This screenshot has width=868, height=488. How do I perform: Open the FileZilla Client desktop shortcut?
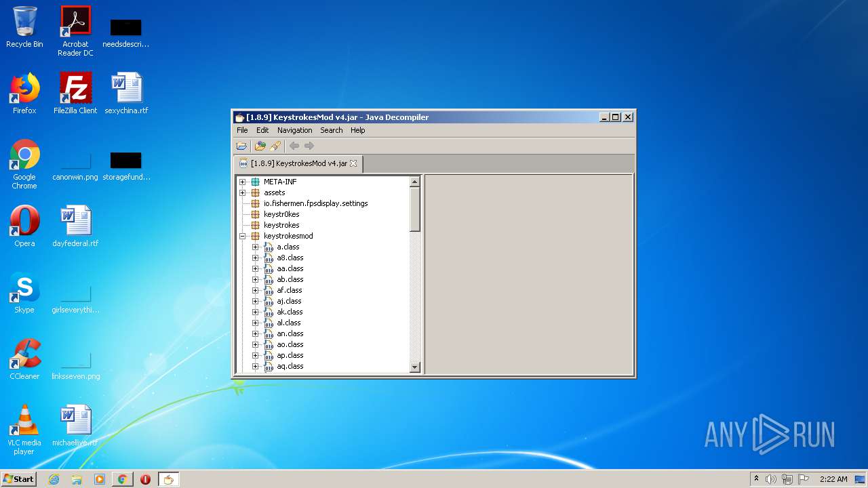(x=75, y=94)
